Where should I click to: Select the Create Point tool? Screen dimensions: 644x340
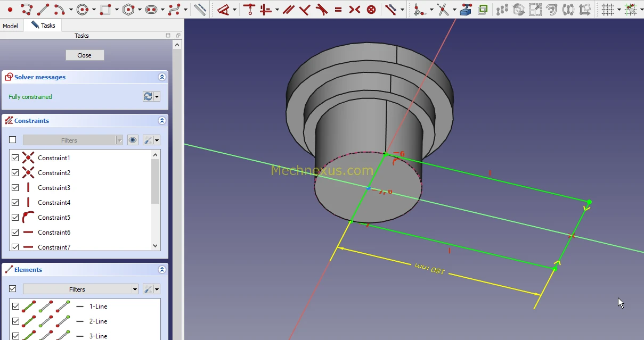pos(10,9)
